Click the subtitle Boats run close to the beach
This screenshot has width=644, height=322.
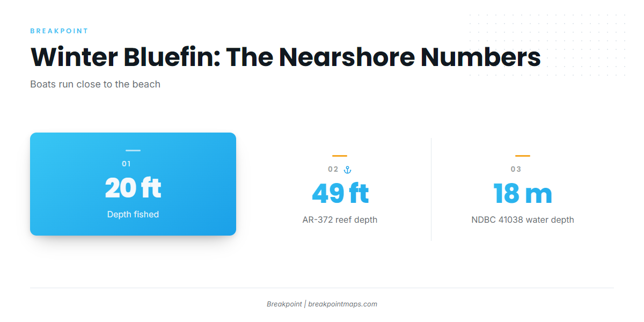pos(96,84)
